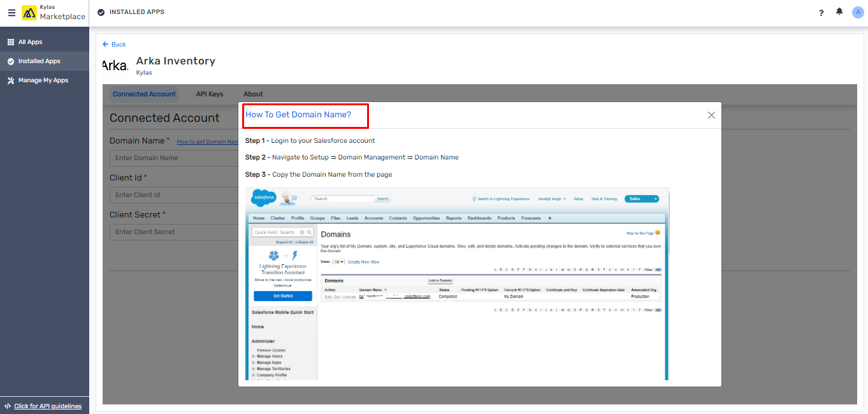The width and height of the screenshot is (868, 414).
Task: Focus the Enter Client Secret field
Action: 174,232
